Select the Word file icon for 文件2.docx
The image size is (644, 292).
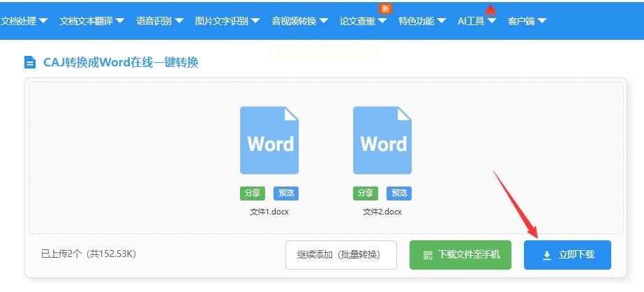[x=382, y=140]
